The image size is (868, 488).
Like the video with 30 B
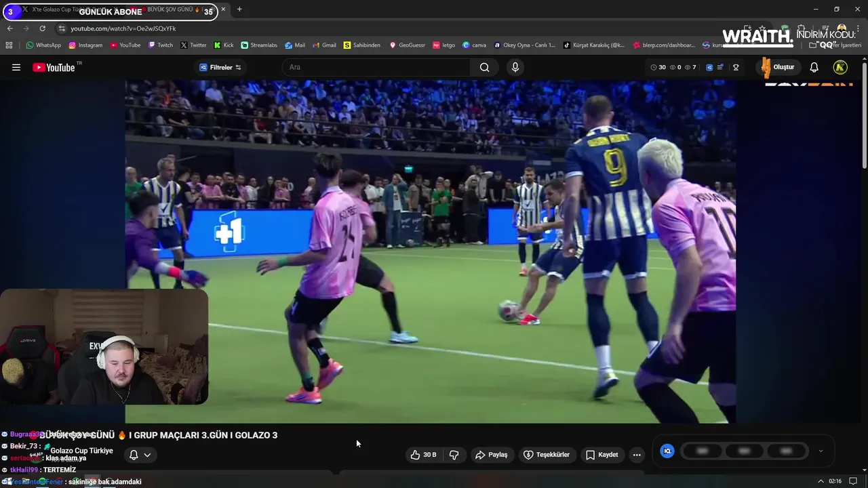[423, 455]
